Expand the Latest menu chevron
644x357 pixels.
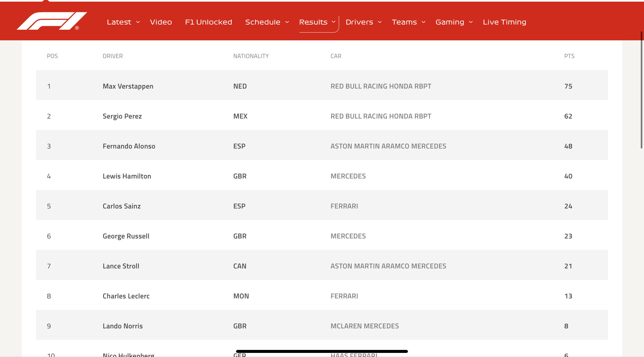click(138, 22)
